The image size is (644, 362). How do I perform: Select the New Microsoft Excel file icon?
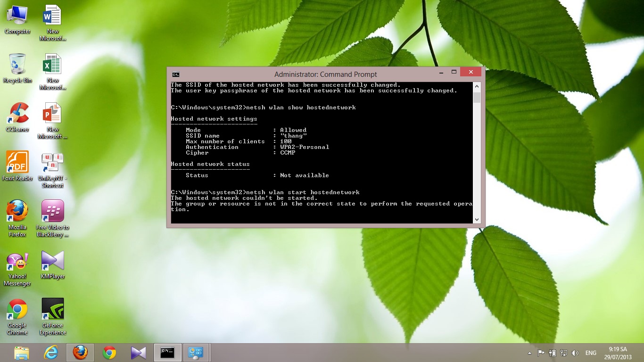pos(53,72)
